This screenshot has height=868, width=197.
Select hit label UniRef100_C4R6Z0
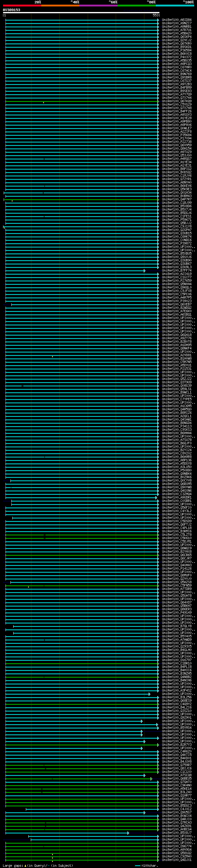pos(177,751)
